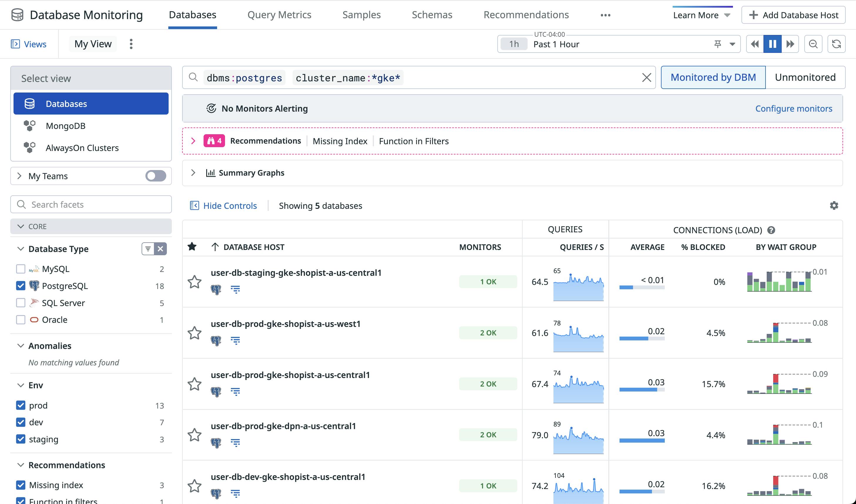Uncheck the staging env checkbox
The image size is (856, 504).
point(21,439)
